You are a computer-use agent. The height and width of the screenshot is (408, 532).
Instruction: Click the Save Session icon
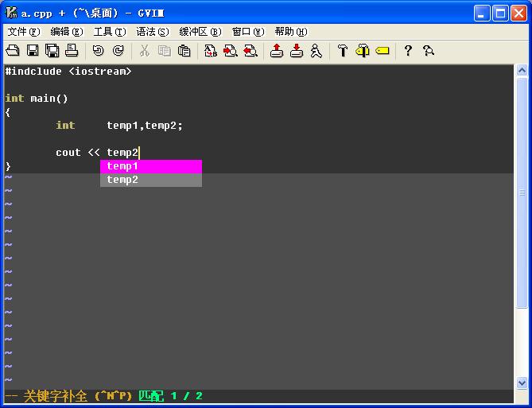point(297,51)
